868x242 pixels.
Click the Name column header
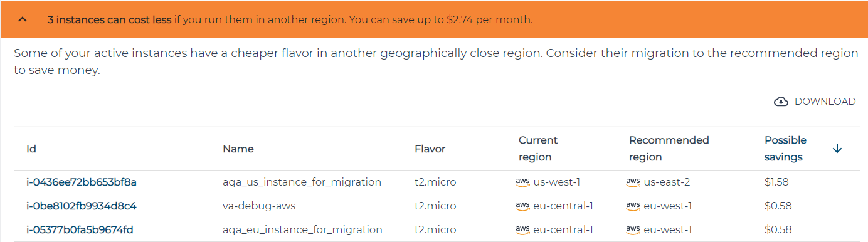click(238, 149)
